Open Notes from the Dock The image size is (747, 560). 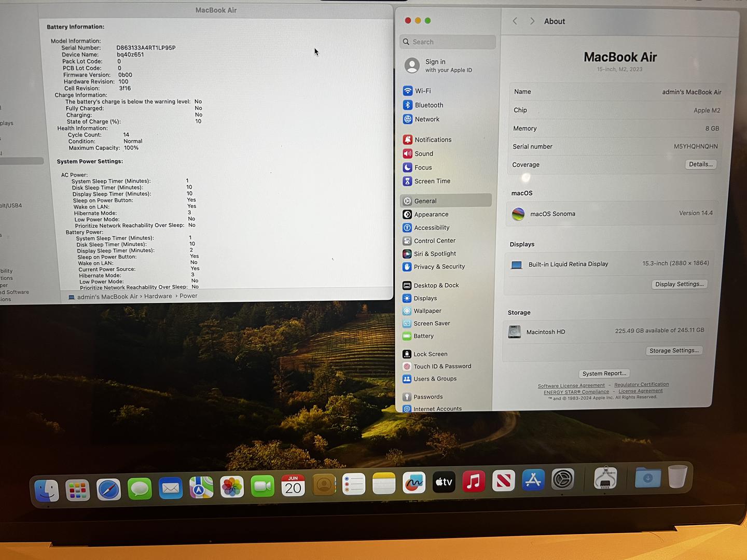pyautogui.click(x=384, y=484)
